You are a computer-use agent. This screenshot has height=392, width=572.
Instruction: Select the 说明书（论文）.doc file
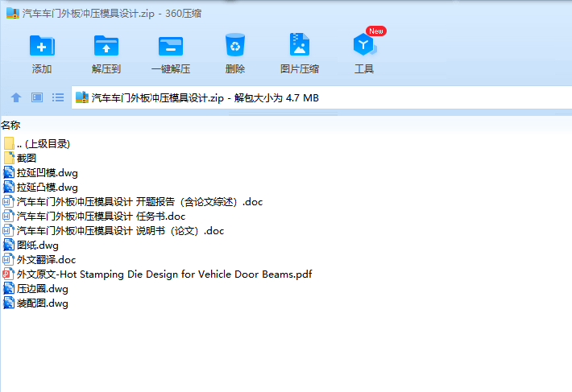click(114, 231)
